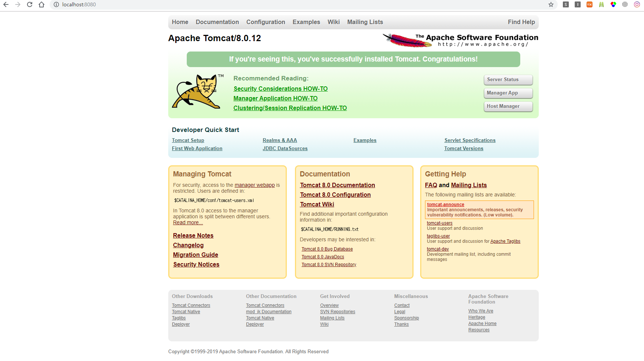
Task: Open the Servlet Specifications link
Action: pos(470,140)
